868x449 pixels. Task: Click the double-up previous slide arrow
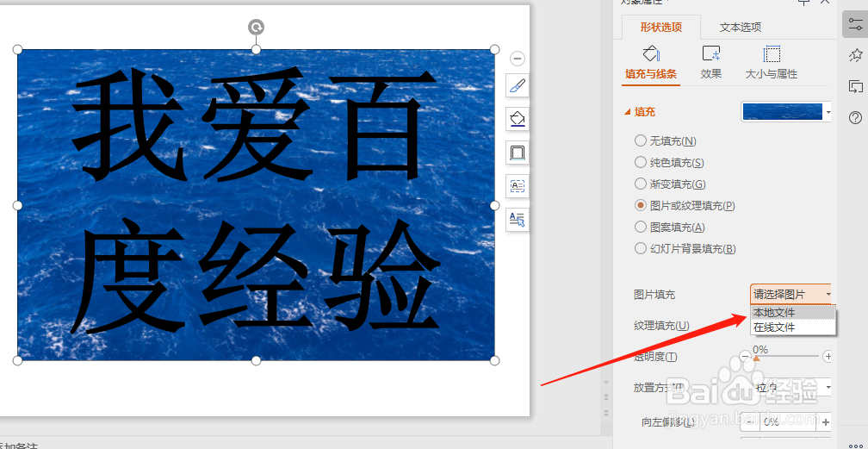(x=606, y=397)
